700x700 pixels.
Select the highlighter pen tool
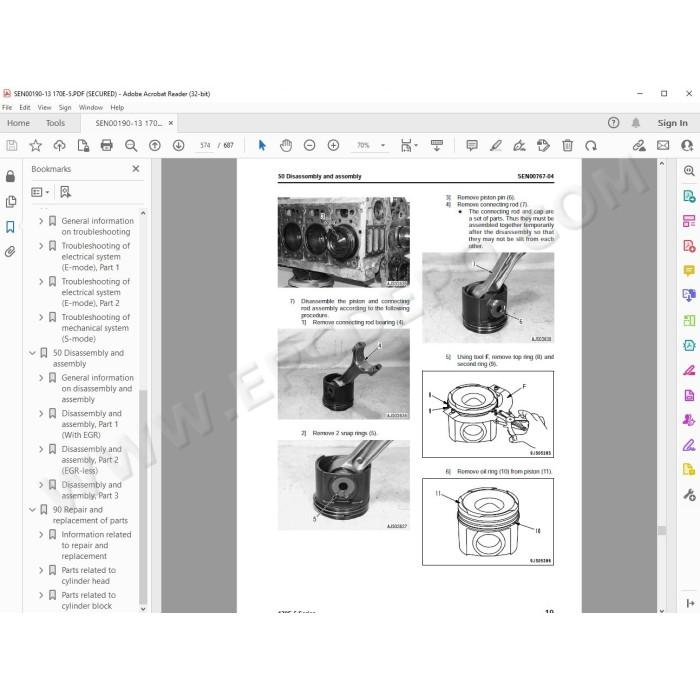[496, 146]
